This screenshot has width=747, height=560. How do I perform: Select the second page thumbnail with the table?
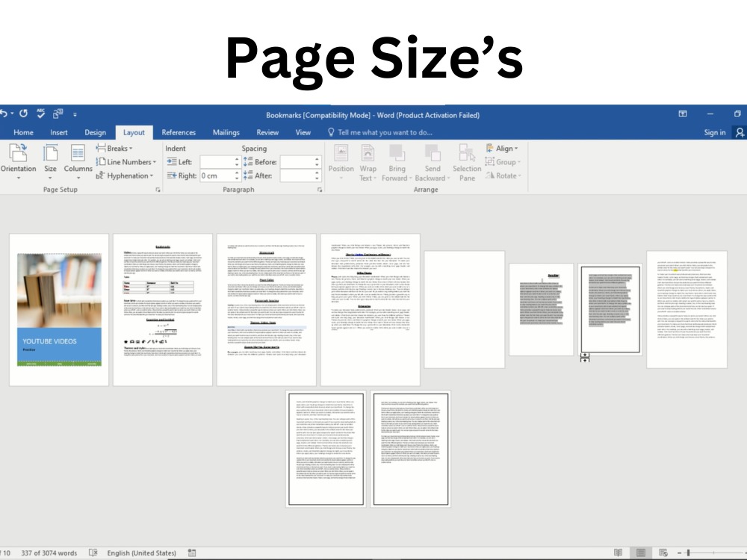(x=163, y=310)
